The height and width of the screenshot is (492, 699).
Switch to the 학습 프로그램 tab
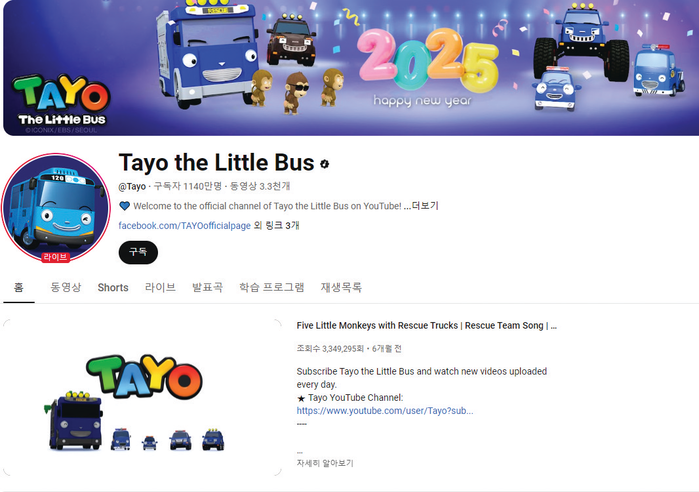pos(271,287)
